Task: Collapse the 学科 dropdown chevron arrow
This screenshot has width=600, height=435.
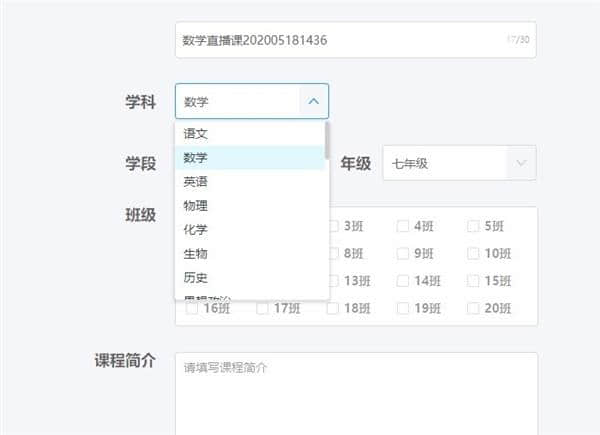Action: [313, 101]
